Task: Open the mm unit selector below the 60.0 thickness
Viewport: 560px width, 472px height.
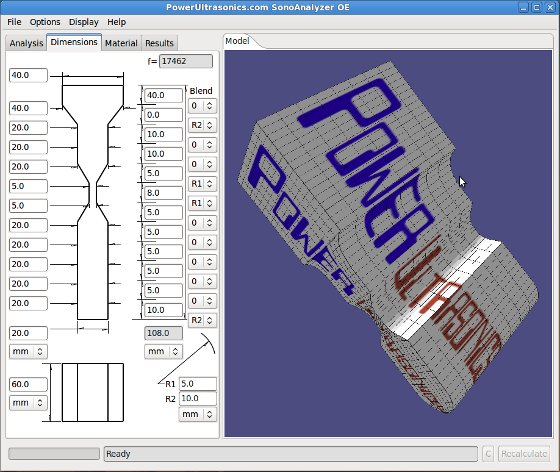Action: tap(28, 403)
